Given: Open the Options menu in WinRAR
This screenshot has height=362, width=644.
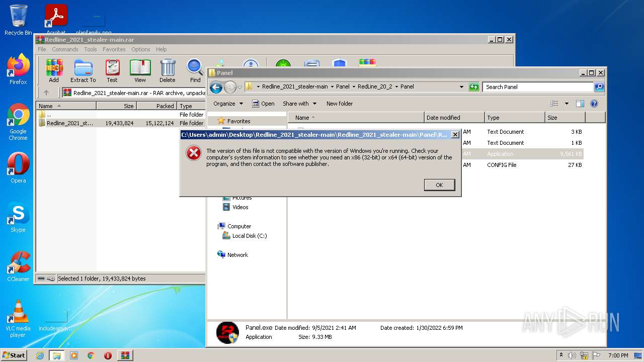Looking at the screenshot, I should tap(141, 49).
